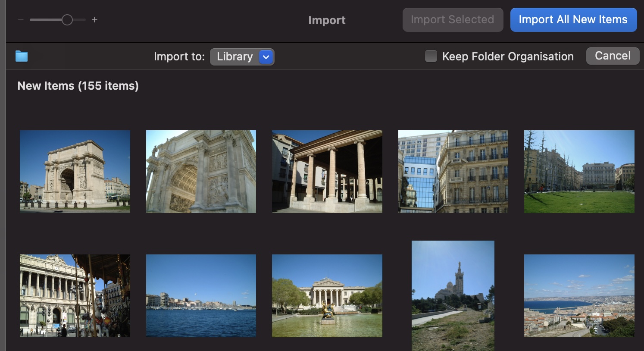Image resolution: width=644 pixels, height=351 pixels.
Task: Enable Keep Folder Organisation checkbox
Action: point(431,56)
